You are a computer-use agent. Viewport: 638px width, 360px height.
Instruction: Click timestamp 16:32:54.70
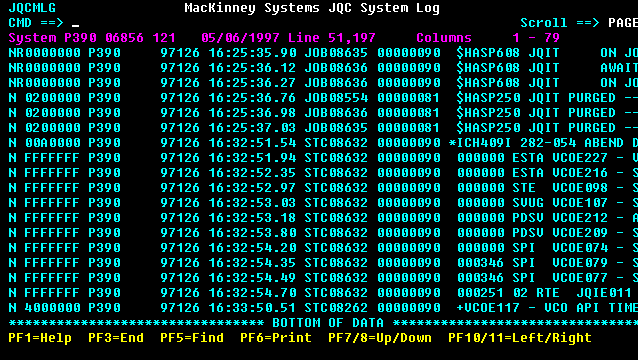252,293
